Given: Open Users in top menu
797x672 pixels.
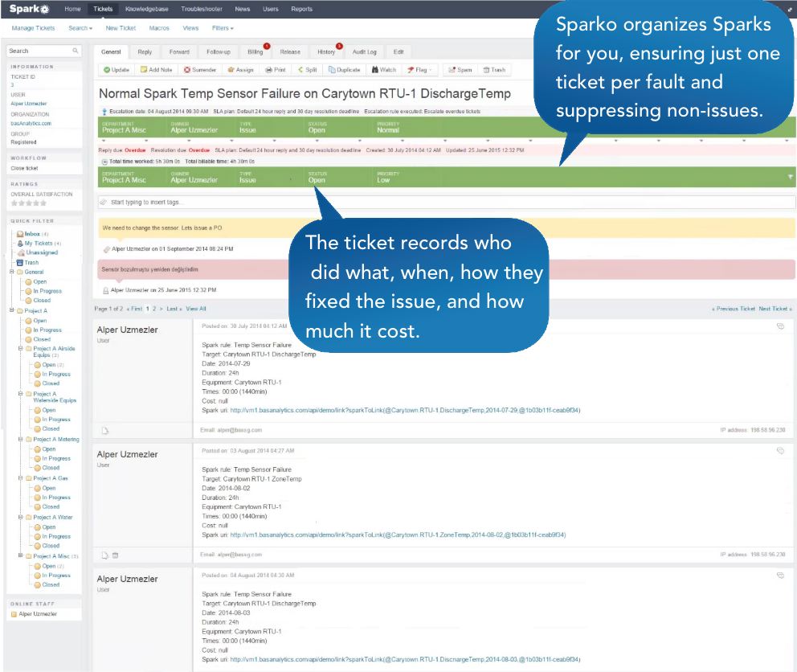Looking at the screenshot, I should click(271, 9).
